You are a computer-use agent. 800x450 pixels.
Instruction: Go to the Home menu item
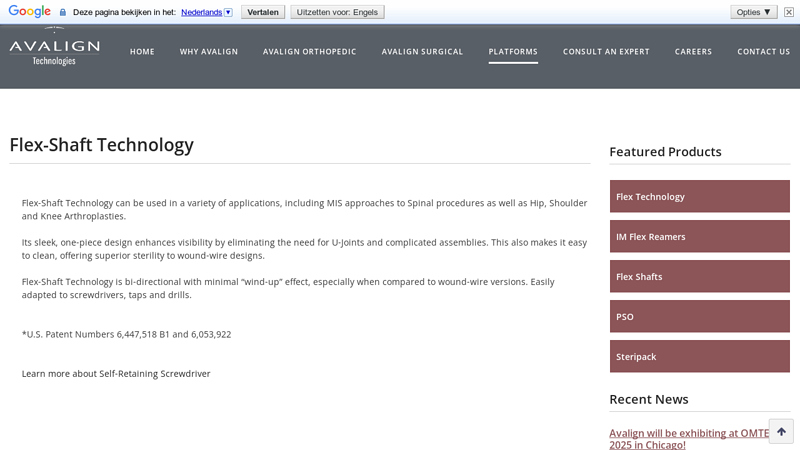(x=142, y=52)
